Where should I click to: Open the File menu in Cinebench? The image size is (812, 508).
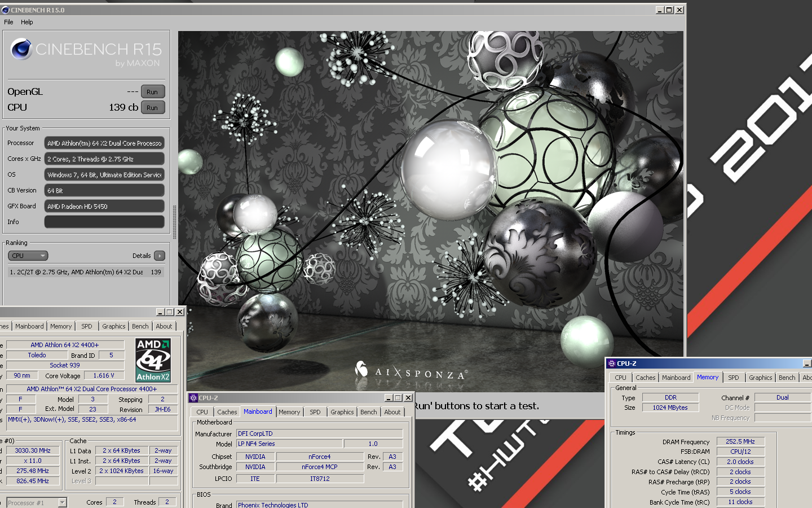click(8, 22)
